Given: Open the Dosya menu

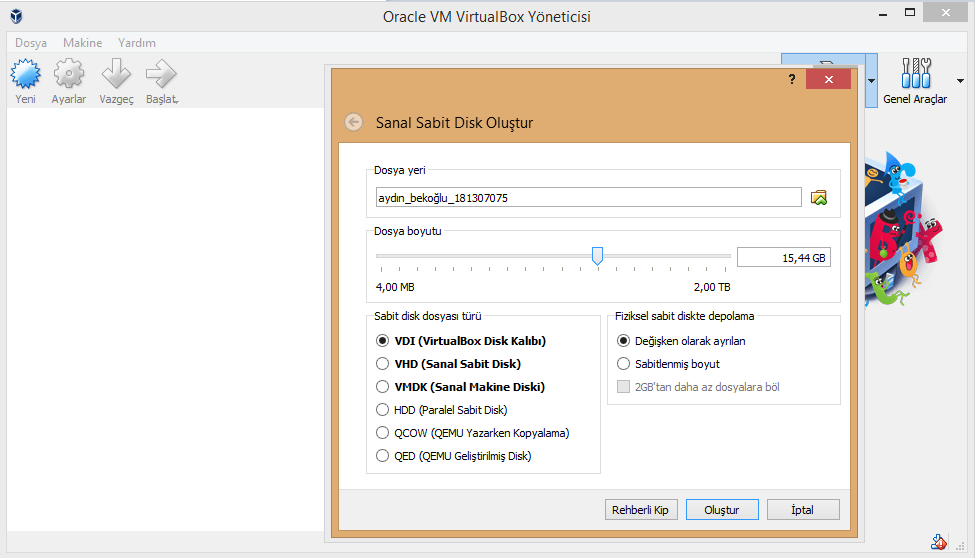Looking at the screenshot, I should click(x=31, y=43).
